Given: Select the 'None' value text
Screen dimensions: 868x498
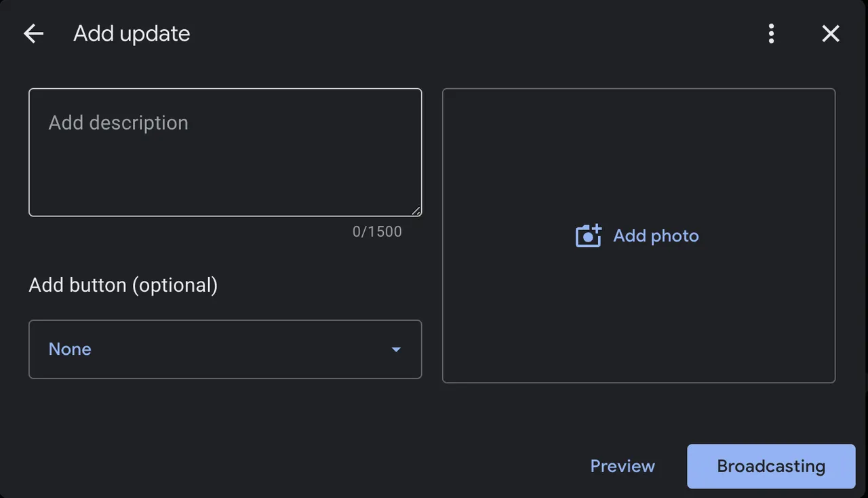Looking at the screenshot, I should pos(70,349).
